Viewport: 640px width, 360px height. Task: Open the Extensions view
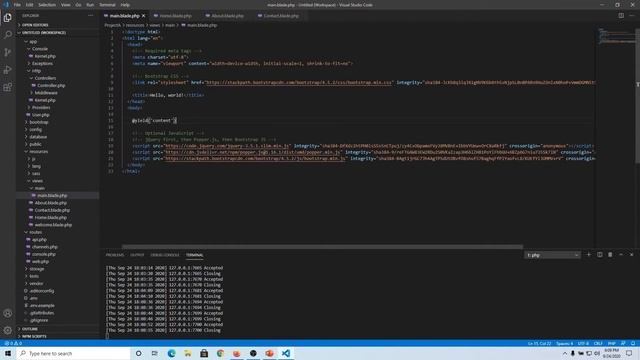tap(8, 87)
